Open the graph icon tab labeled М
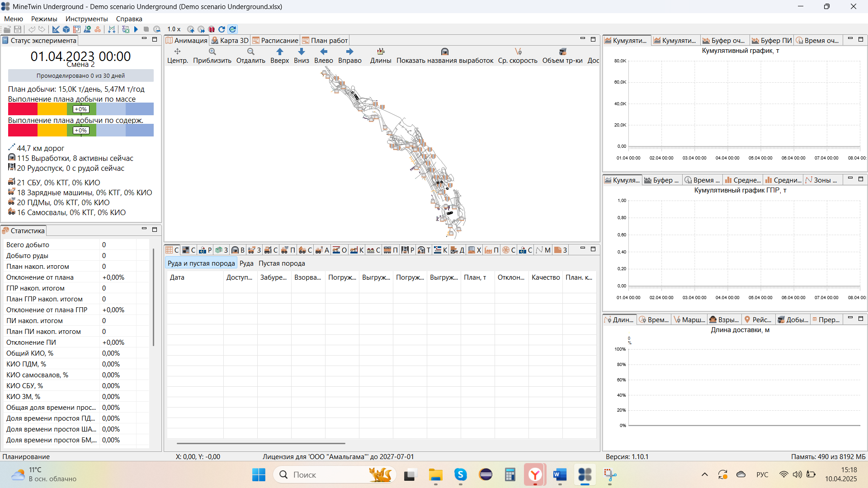Viewport: 868px width, 488px height. pos(543,250)
